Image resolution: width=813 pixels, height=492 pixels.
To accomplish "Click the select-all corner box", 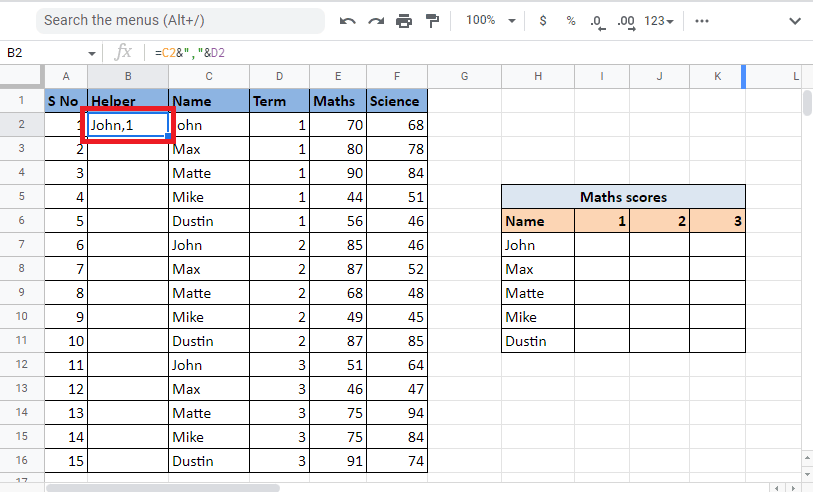I will pos(22,76).
